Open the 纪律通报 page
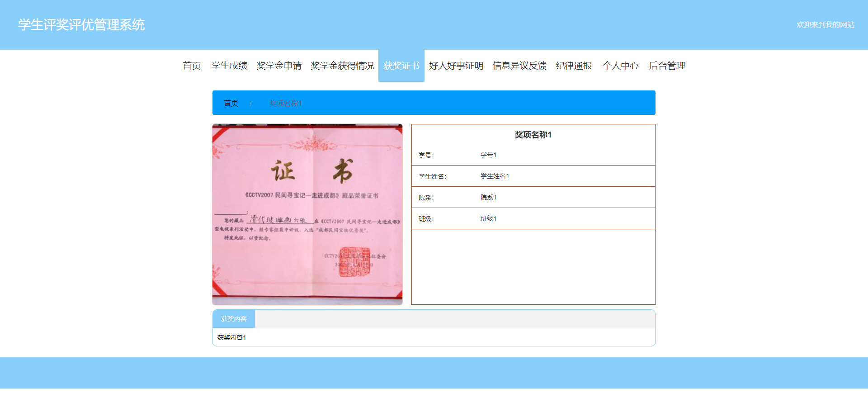Screen dimensions: 868x412 point(574,66)
